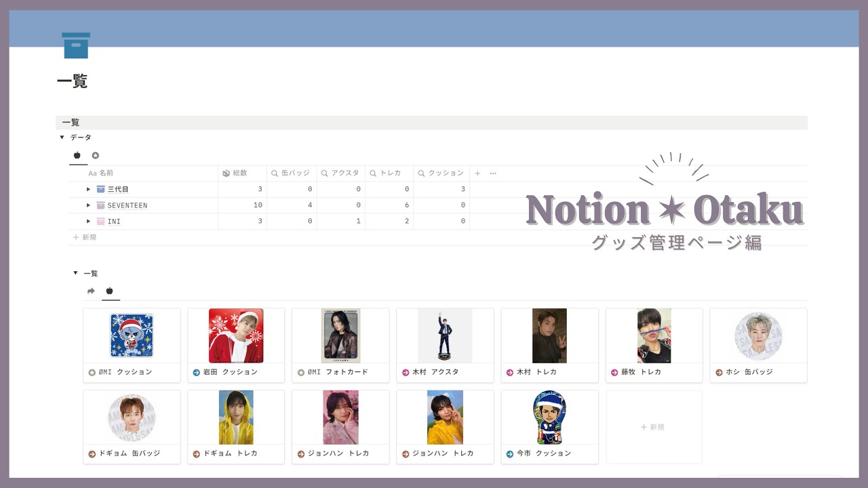Expand the INI row

click(88, 222)
